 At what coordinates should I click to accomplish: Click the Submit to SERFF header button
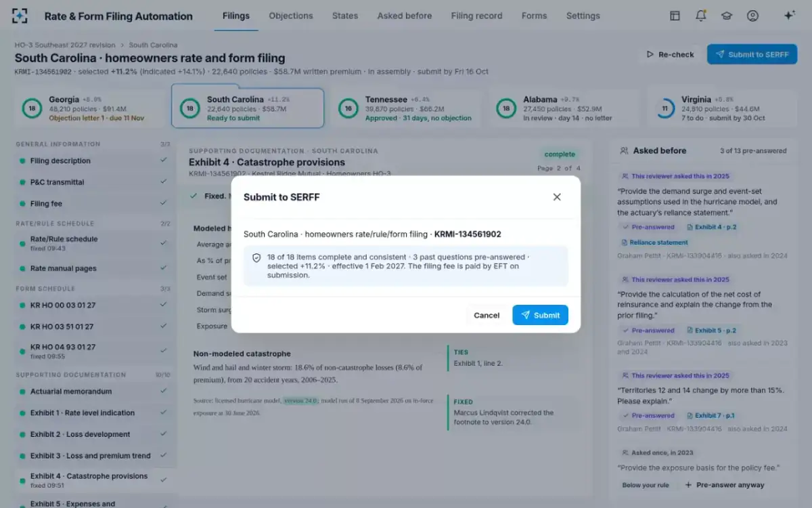point(752,54)
